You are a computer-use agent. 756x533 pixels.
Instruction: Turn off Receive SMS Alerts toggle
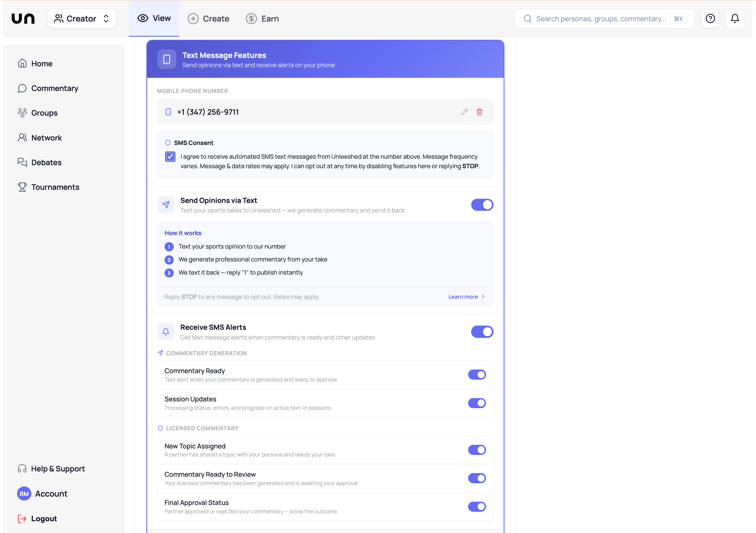click(x=482, y=332)
